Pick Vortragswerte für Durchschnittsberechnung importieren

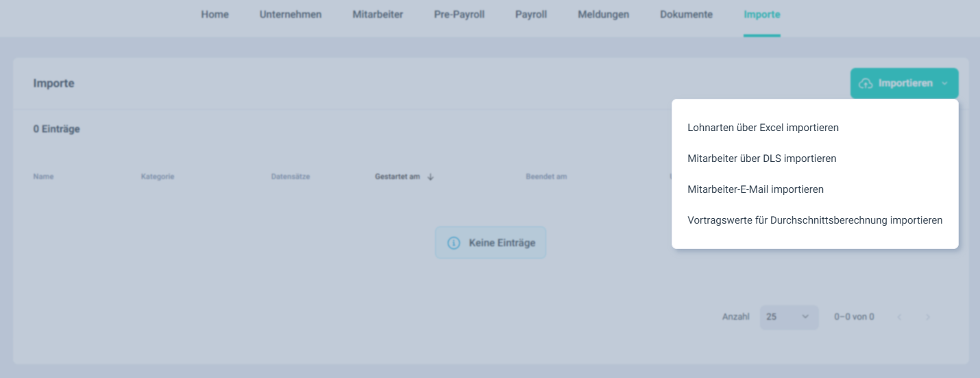pyautogui.click(x=815, y=220)
